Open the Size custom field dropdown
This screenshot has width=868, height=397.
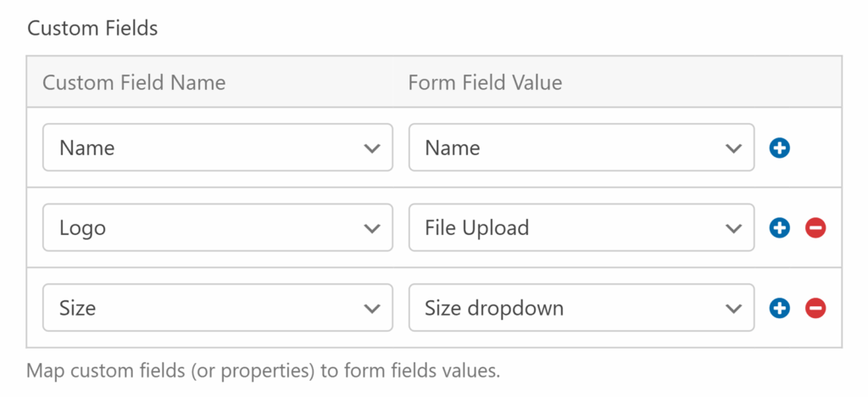point(217,307)
